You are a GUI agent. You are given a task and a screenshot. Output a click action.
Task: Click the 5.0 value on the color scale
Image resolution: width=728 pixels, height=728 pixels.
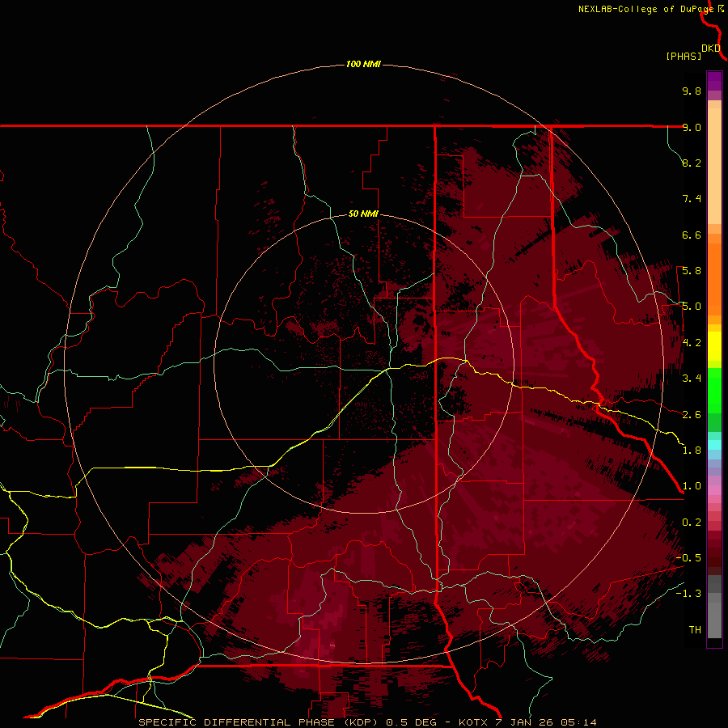pos(692,307)
